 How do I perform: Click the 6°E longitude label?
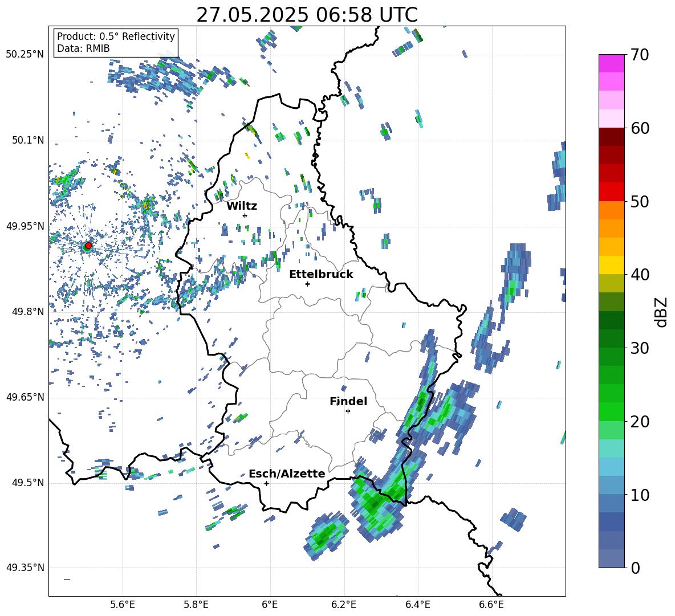click(270, 605)
